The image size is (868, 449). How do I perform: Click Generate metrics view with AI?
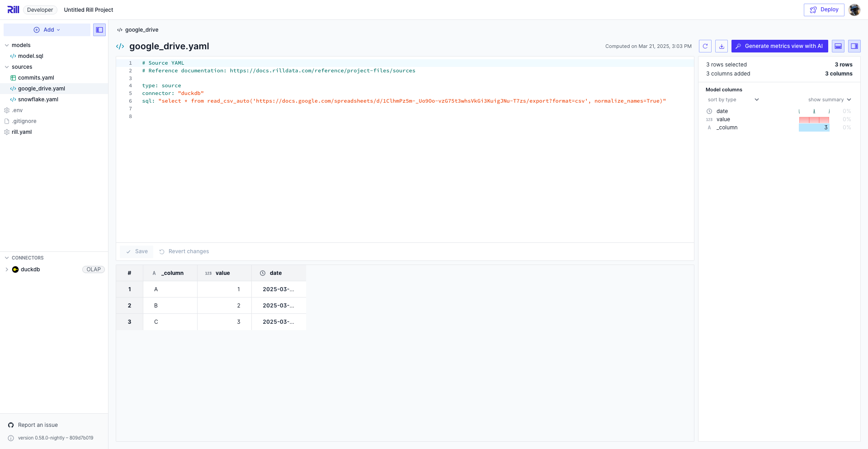pyautogui.click(x=779, y=46)
